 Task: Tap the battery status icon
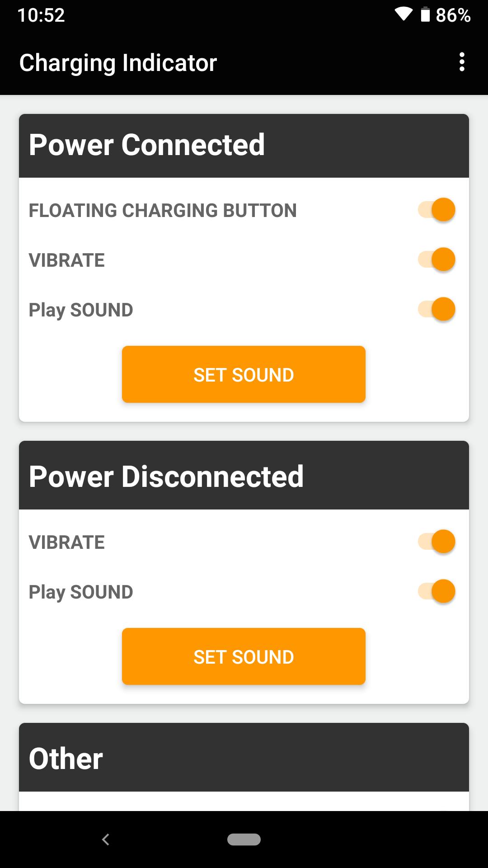click(x=425, y=14)
